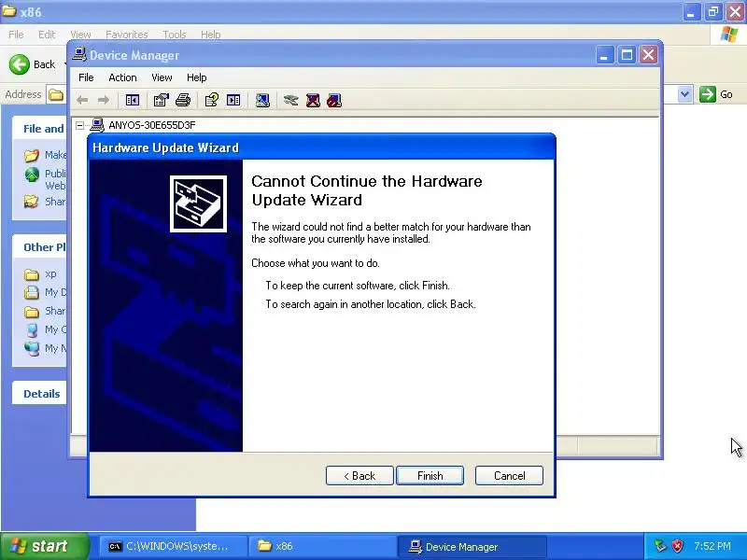
Task: Click the Publish to Web globe icon
Action: click(x=32, y=175)
